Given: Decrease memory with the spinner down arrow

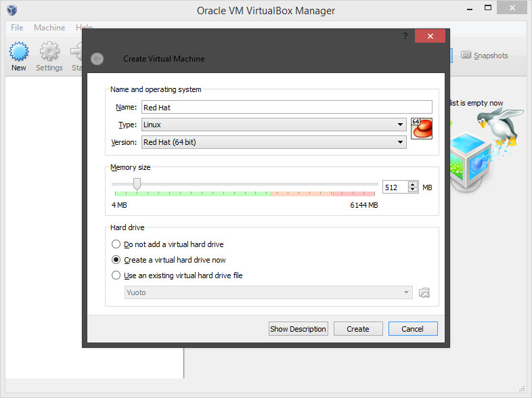Looking at the screenshot, I should [x=413, y=190].
